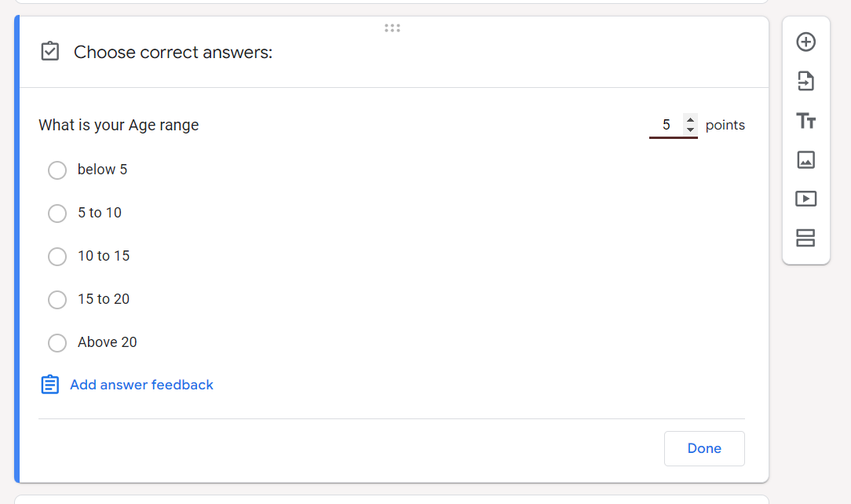Add a title and description block

coord(806,121)
